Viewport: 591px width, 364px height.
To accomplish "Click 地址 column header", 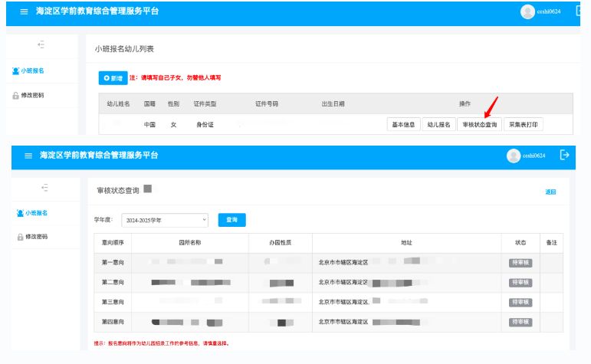I will 407,243.
